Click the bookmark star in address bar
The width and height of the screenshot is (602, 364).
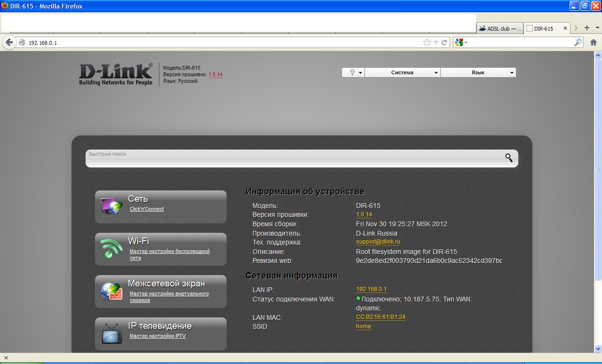pyautogui.click(x=427, y=42)
